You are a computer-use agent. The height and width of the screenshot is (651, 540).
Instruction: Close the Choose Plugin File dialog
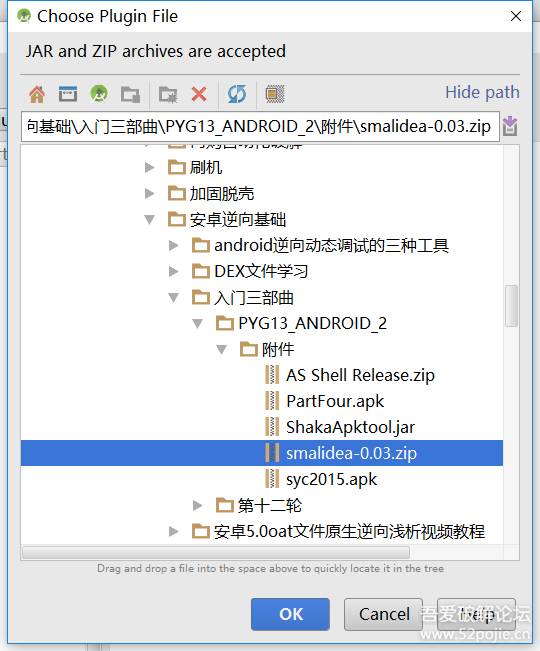(516, 16)
